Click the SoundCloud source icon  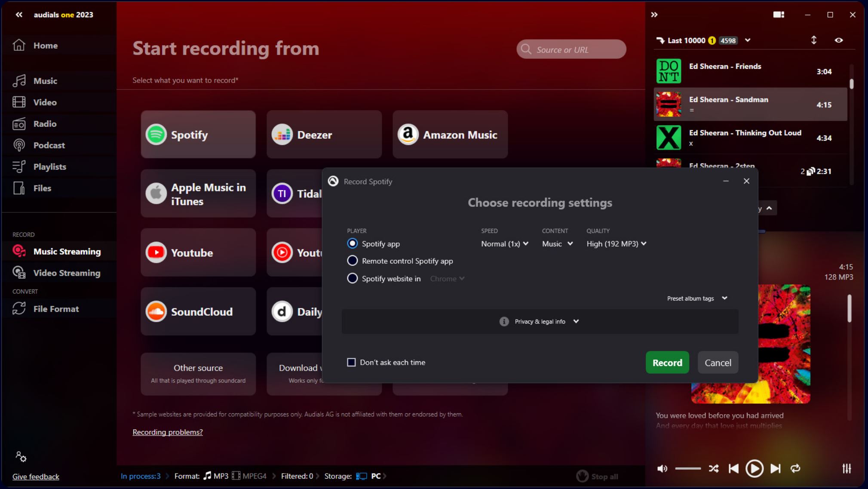(x=156, y=311)
